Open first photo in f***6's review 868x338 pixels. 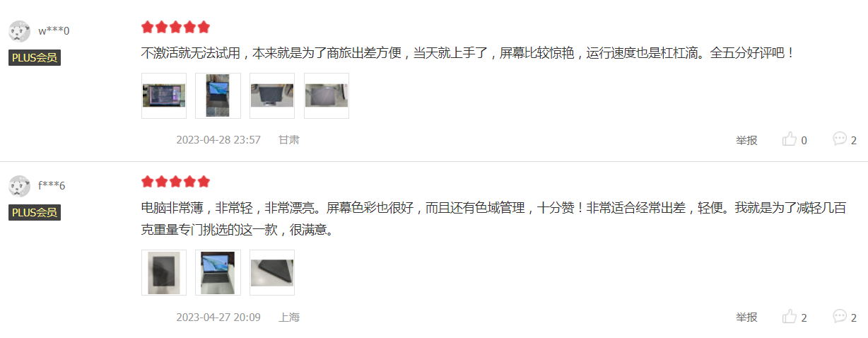164,272
